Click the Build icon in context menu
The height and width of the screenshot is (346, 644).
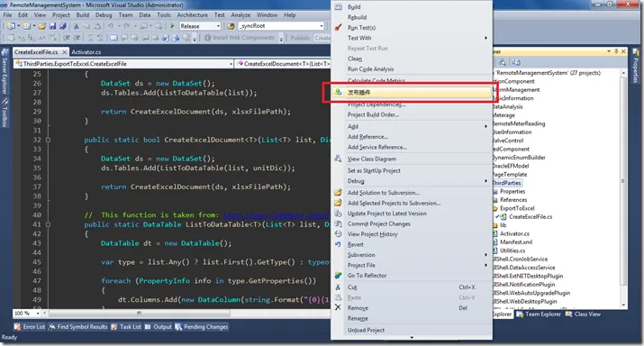coord(338,7)
